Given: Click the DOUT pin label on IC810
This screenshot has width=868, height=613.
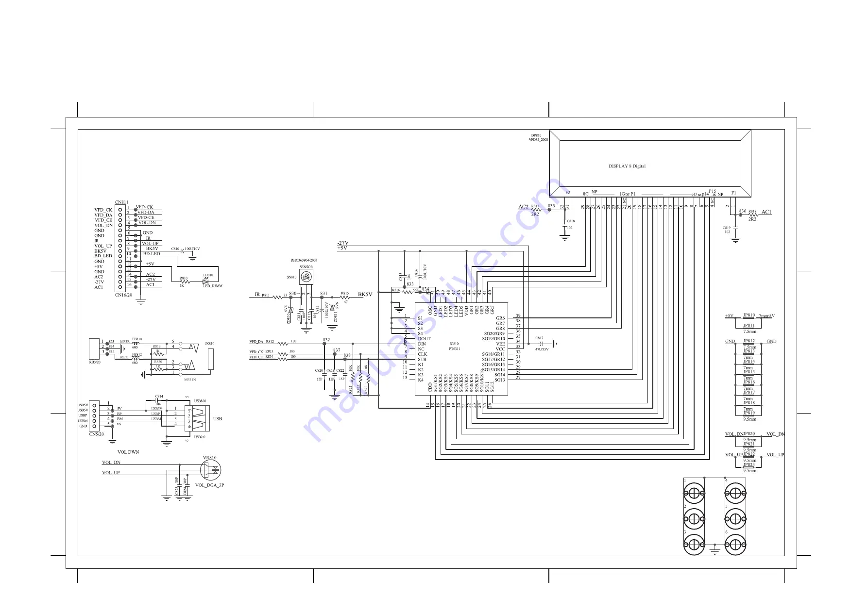Looking at the screenshot, I should tap(424, 339).
